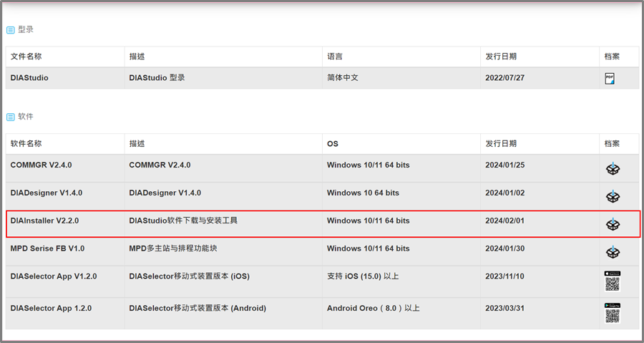Viewport: 644px width, 343px height.
Task: Click the DIASelector iOS description cell
Action: (x=190, y=276)
